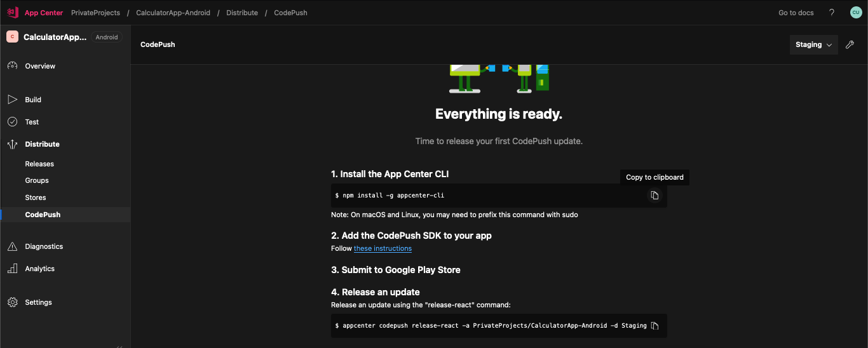
Task: Click the Build play icon
Action: [12, 100]
